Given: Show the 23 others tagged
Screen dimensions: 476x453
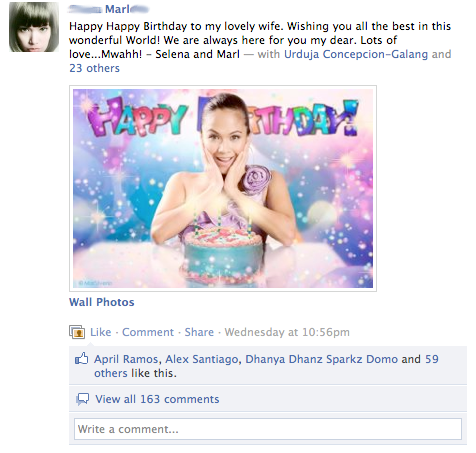Looking at the screenshot, I should pos(94,68).
